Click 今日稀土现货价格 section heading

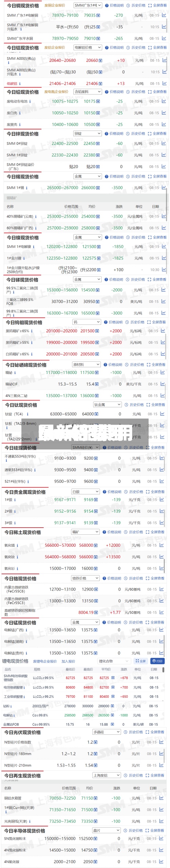22,532
